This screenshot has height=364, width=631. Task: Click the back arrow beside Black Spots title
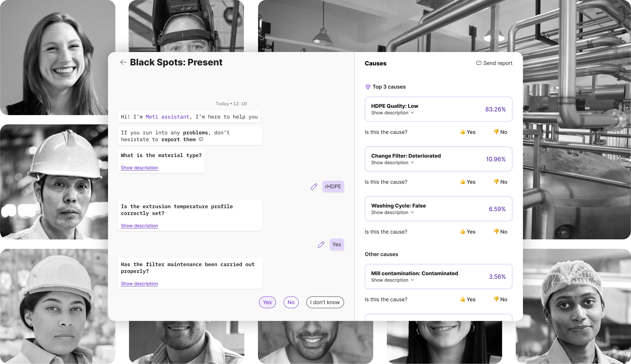pyautogui.click(x=123, y=62)
